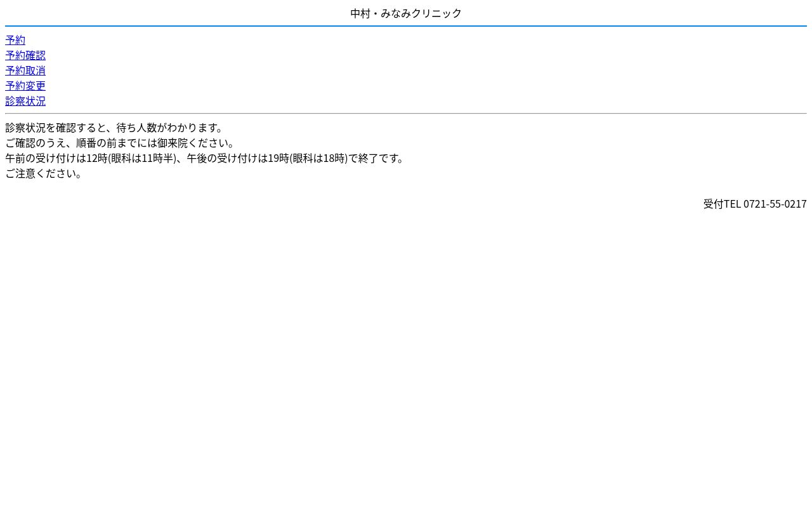The width and height of the screenshot is (812, 508).
Task: Open the 予約確認 link
Action: [x=25, y=55]
